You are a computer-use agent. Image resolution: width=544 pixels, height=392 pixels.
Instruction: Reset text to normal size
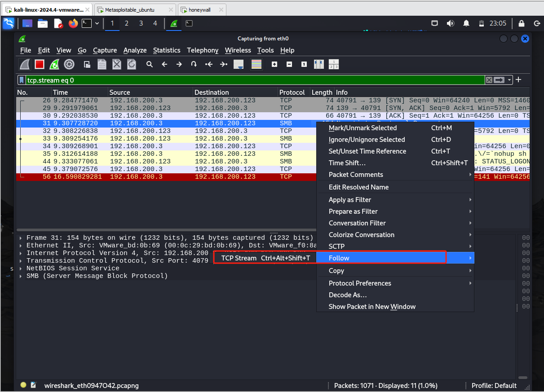click(304, 64)
